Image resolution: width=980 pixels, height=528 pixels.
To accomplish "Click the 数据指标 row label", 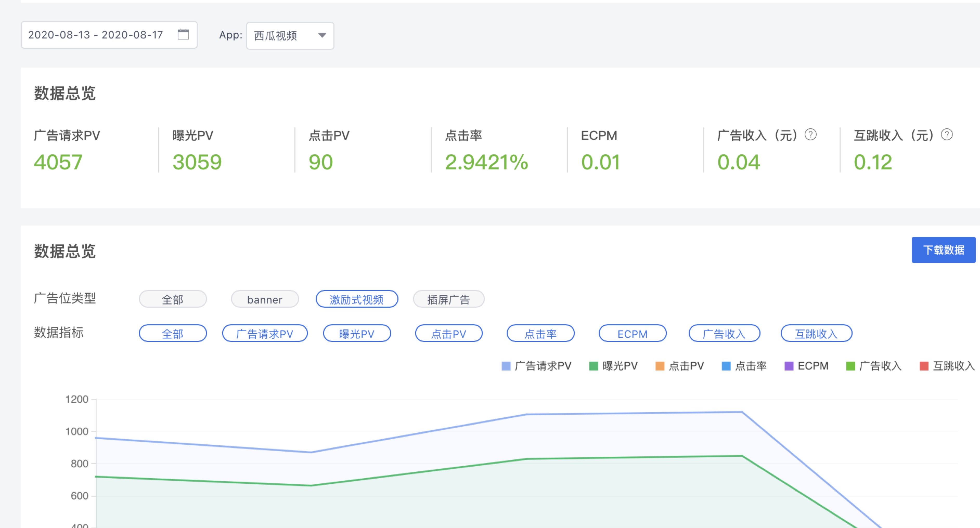I will pyautogui.click(x=59, y=333).
